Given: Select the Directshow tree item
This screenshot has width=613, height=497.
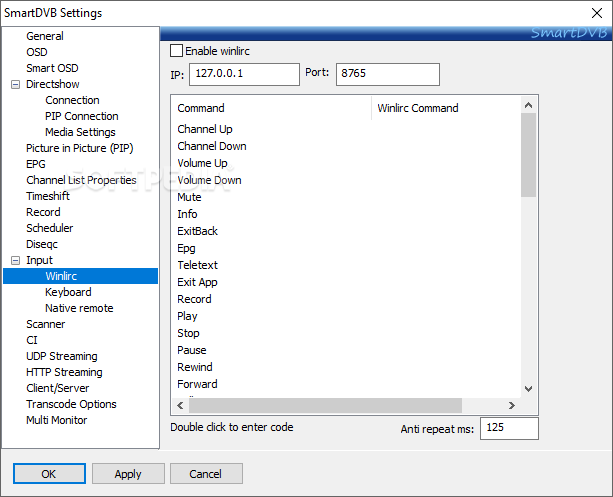Looking at the screenshot, I should tap(53, 84).
